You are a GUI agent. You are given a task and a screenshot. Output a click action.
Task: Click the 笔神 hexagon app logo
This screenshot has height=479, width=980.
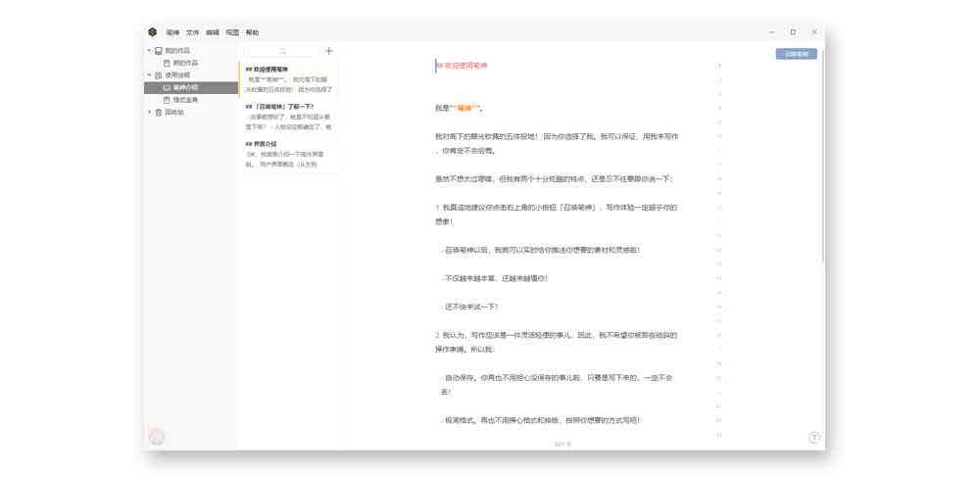coord(153,32)
